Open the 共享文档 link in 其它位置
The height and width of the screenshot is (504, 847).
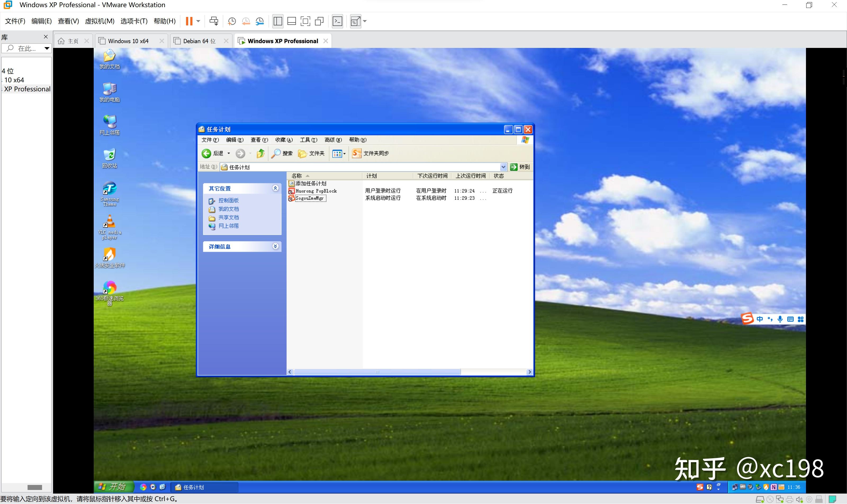pyautogui.click(x=229, y=218)
